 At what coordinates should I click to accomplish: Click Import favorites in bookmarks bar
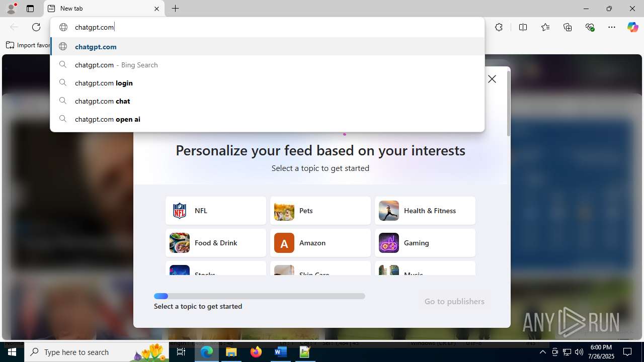point(28,45)
